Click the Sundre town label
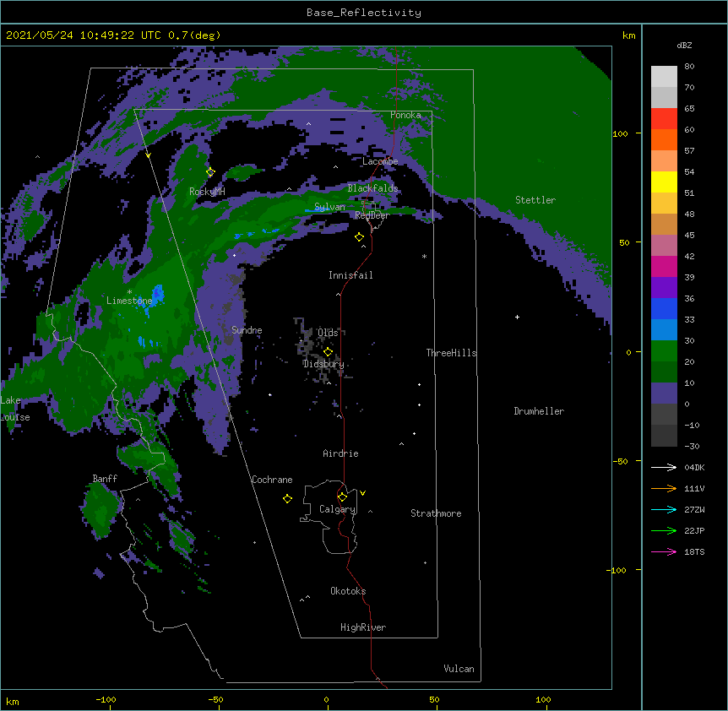The width and height of the screenshot is (728, 711). (x=247, y=330)
